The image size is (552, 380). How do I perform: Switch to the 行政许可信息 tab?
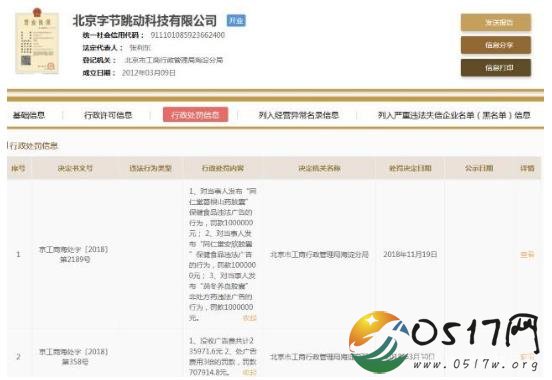(108, 115)
